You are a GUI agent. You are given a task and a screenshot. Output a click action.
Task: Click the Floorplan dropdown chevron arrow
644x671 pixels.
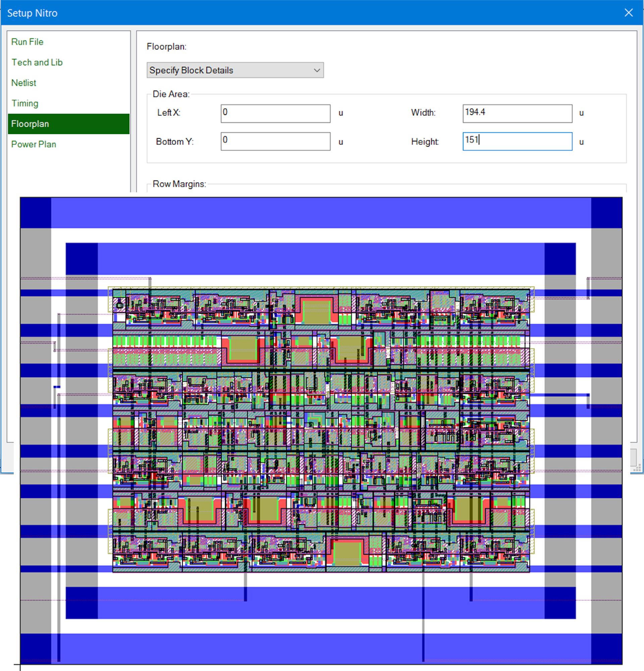(317, 70)
